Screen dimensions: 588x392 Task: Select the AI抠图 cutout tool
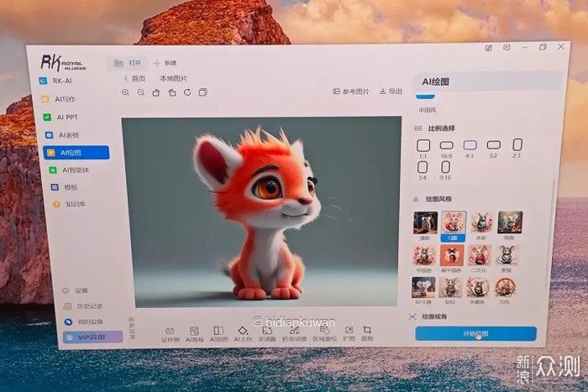tap(218, 334)
